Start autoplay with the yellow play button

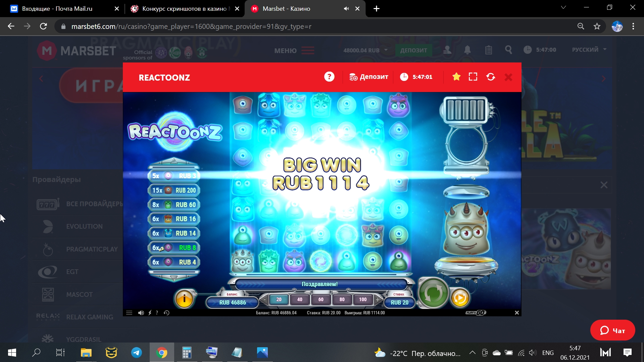point(460,298)
